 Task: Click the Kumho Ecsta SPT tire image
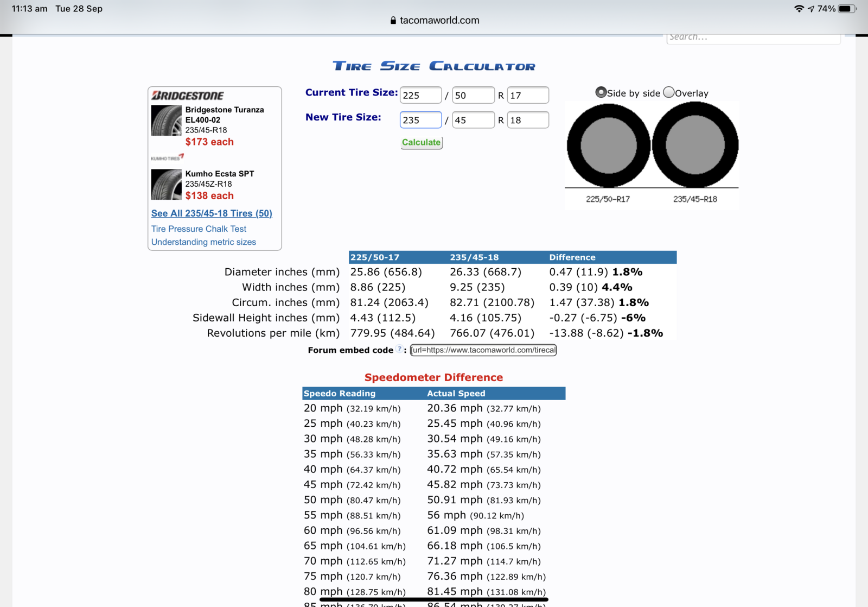[166, 185]
